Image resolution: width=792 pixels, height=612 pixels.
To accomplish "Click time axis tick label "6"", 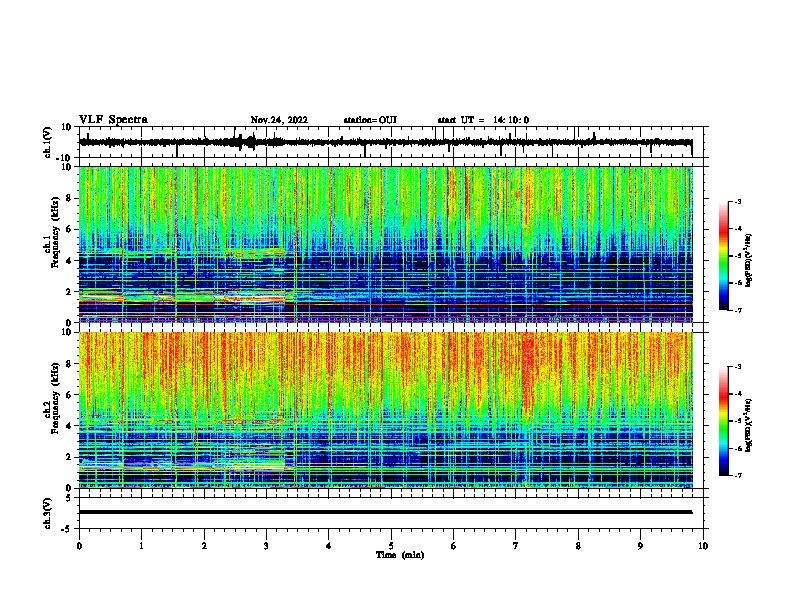I will click(454, 546).
